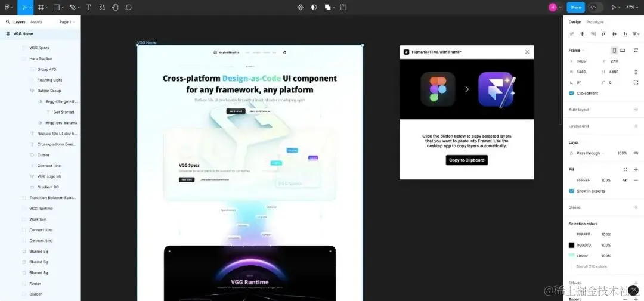Select the Comment tool

tap(129, 7)
